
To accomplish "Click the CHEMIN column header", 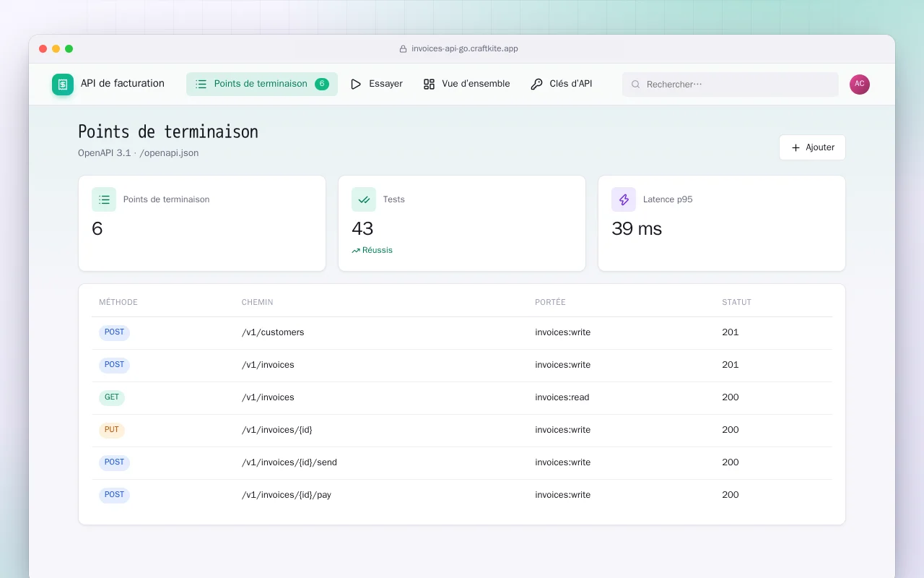I will pyautogui.click(x=258, y=302).
